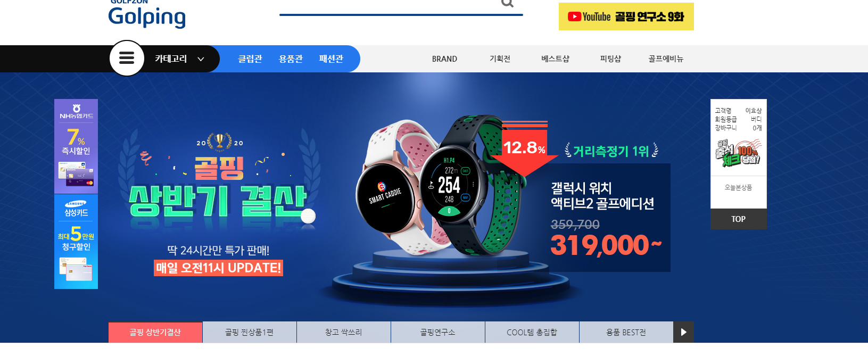
Task: Go to the 베스트샵 page
Action: point(555,59)
